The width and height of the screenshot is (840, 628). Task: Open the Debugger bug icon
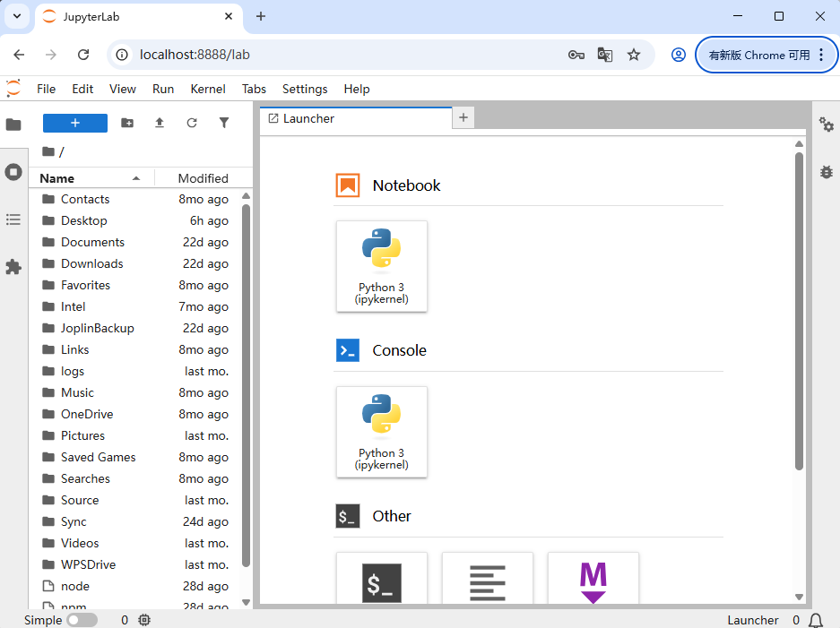pos(826,172)
